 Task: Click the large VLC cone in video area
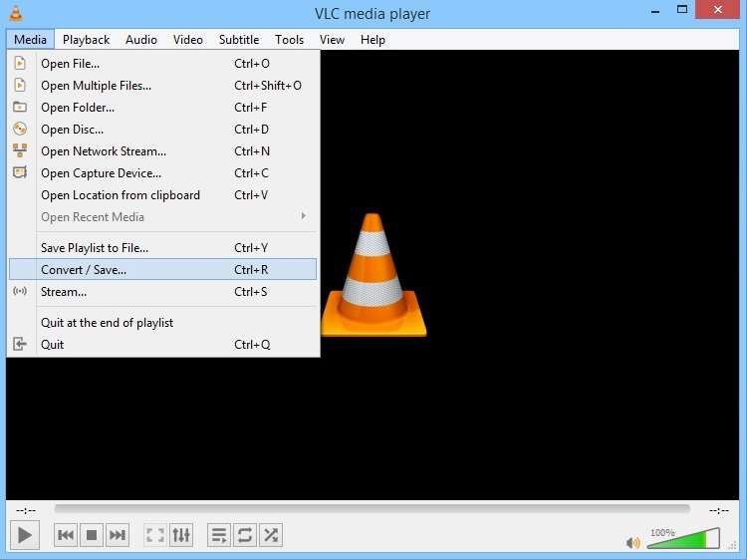click(x=373, y=274)
